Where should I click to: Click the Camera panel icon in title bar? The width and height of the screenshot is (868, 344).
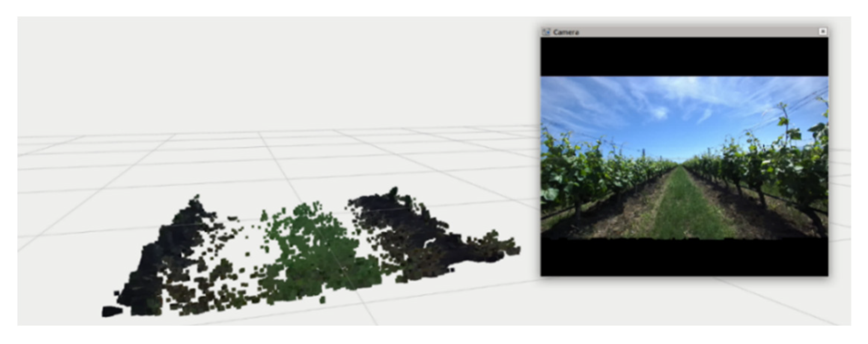[546, 32]
